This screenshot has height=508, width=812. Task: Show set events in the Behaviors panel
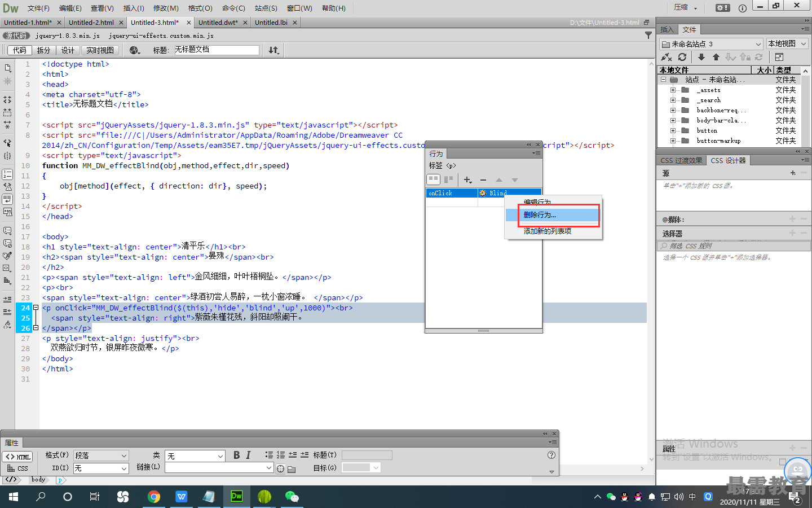pyautogui.click(x=433, y=179)
